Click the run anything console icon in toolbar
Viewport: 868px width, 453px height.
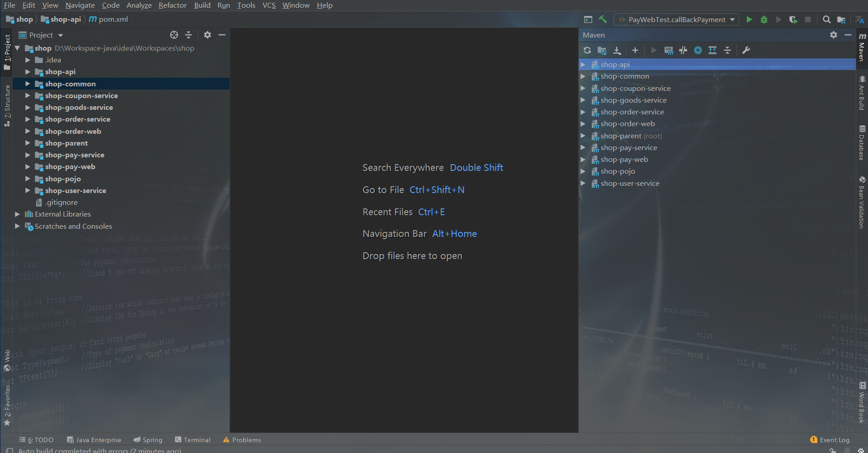tap(588, 19)
